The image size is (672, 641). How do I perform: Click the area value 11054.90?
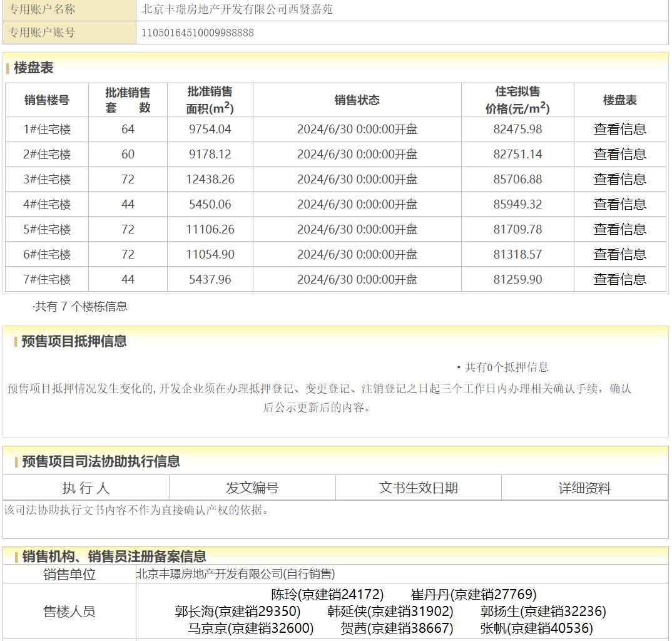210,254
